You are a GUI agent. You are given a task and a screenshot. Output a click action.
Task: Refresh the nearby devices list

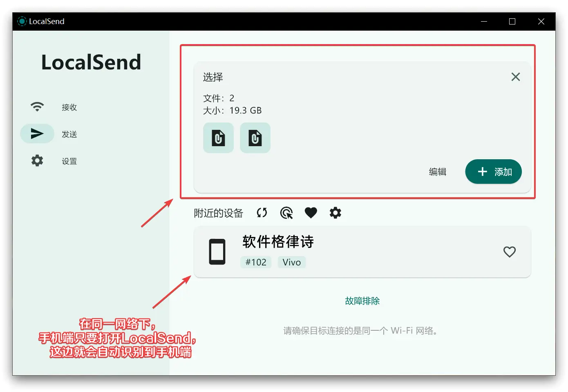[x=262, y=213]
